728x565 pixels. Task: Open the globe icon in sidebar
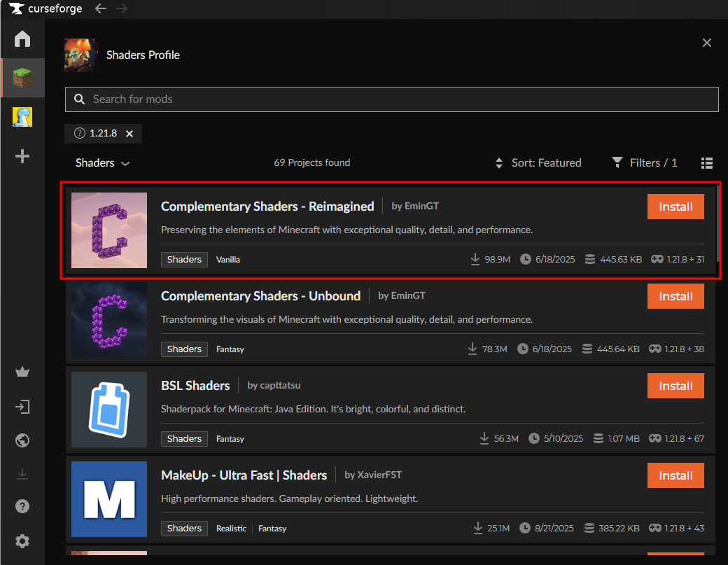22,440
